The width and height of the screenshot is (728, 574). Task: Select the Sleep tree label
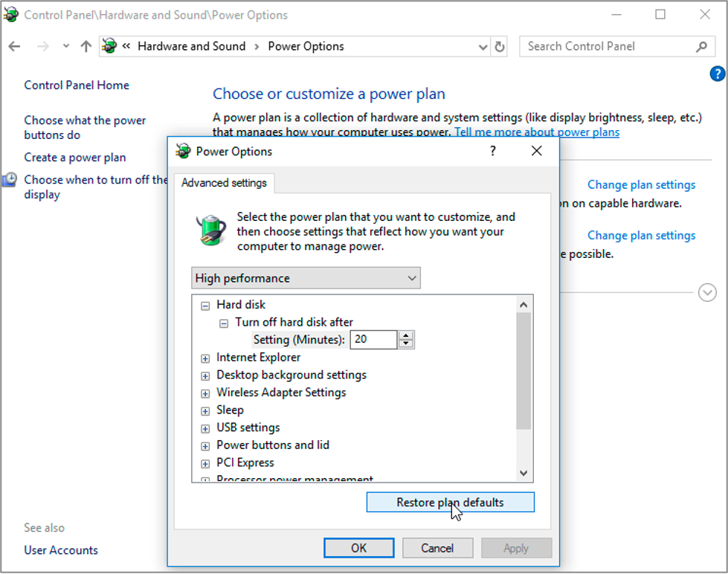pyautogui.click(x=230, y=410)
